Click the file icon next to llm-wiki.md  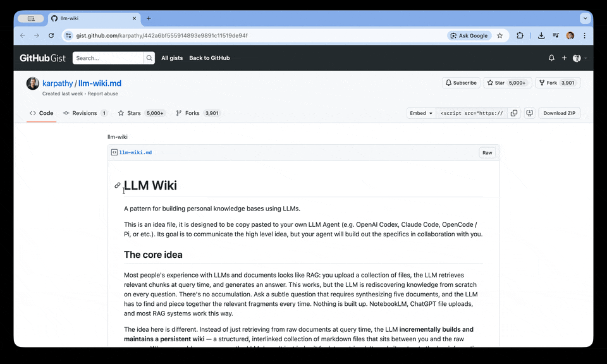[114, 152]
